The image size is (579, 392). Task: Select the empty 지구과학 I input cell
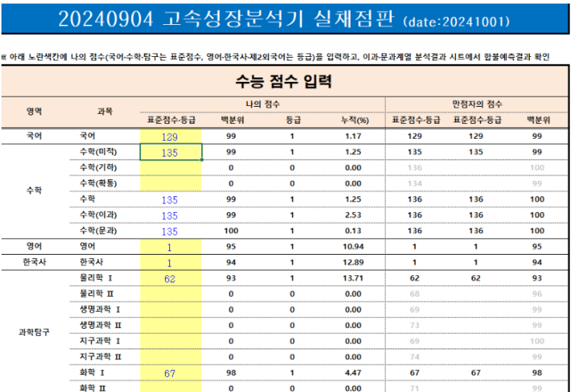point(171,341)
